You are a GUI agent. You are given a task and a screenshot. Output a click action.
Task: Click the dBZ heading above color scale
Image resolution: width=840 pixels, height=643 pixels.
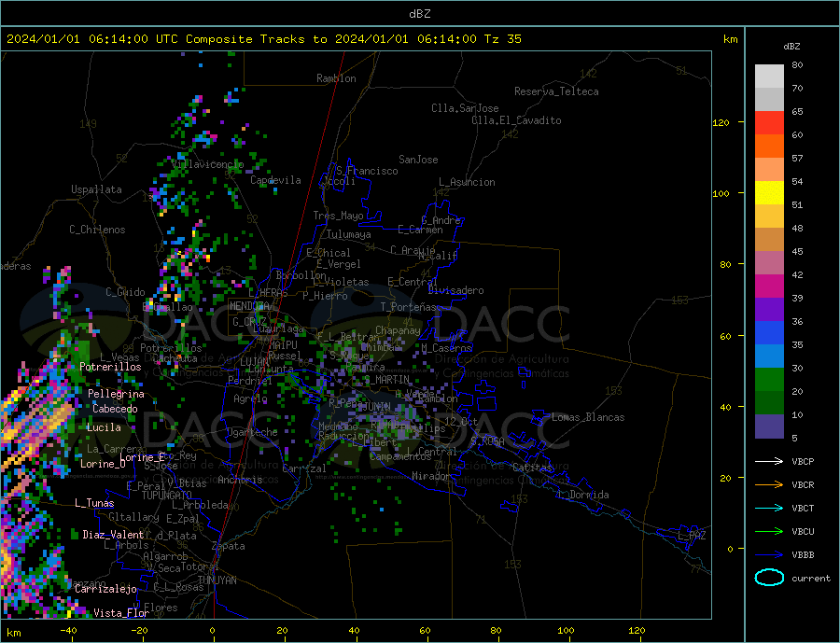[791, 47]
